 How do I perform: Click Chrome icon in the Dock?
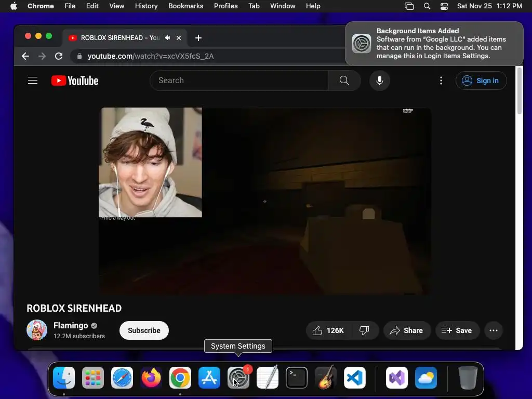click(x=180, y=378)
